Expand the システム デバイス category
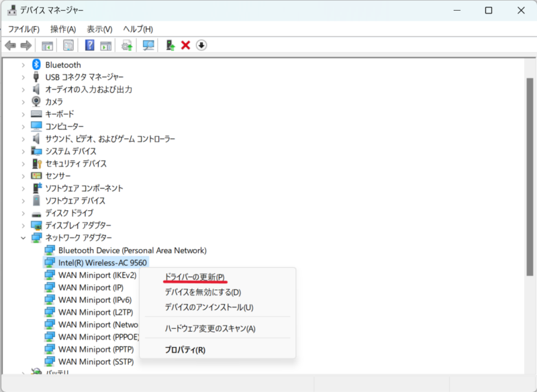The image size is (537, 392). point(23,151)
